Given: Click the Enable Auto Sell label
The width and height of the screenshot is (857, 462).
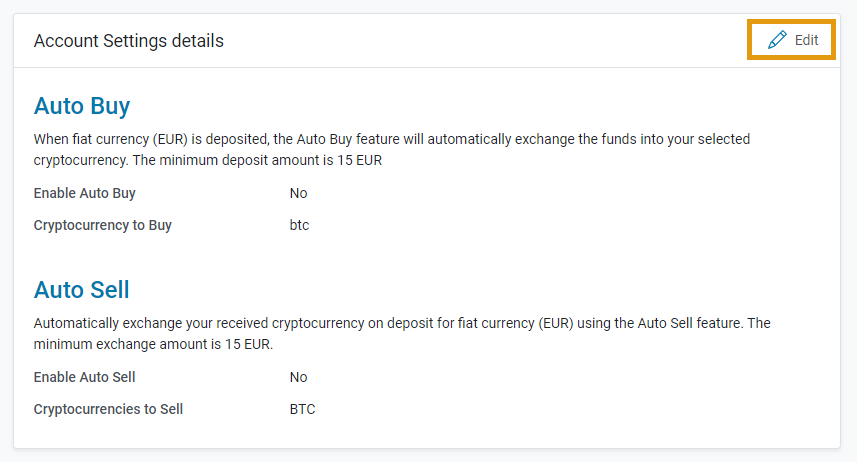Looking at the screenshot, I should tap(84, 377).
